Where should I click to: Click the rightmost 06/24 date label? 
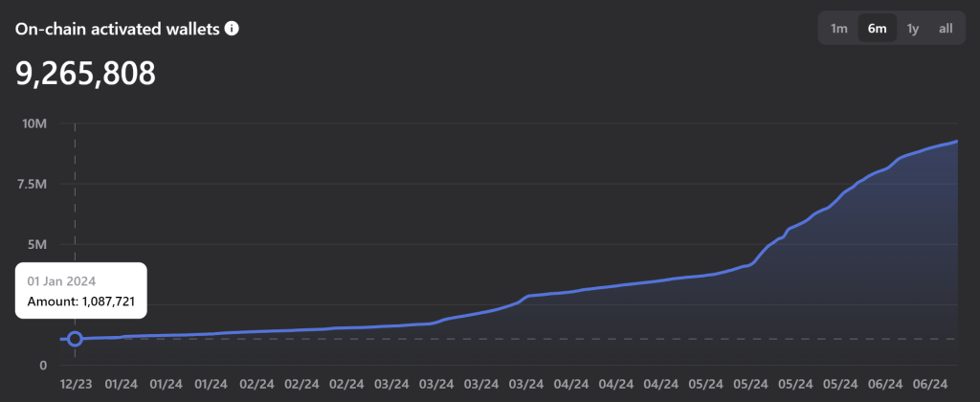(x=930, y=383)
